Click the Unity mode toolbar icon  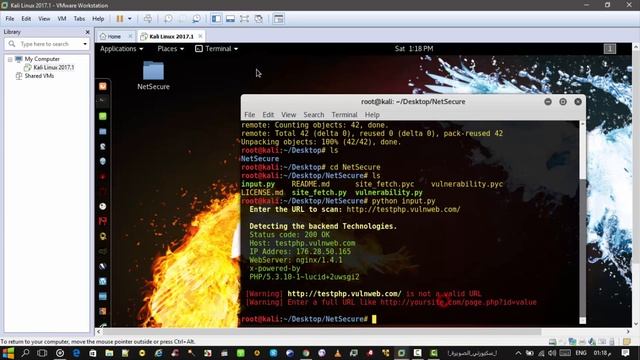(x=258, y=19)
